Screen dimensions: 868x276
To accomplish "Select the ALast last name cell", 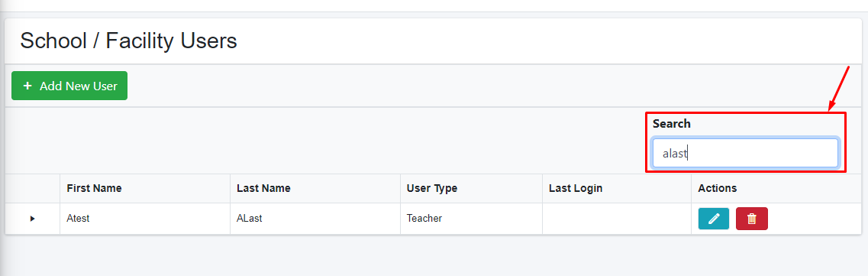I will (315, 219).
